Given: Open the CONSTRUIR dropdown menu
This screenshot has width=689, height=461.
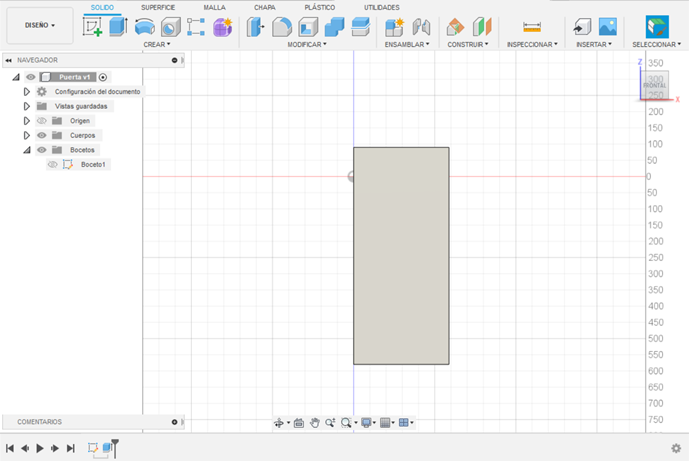Looking at the screenshot, I should (468, 44).
